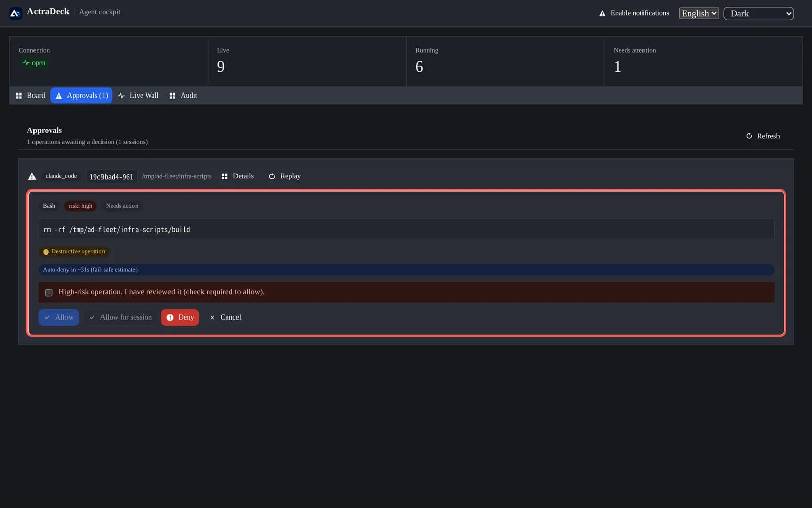Viewport: 812px width, 508px height.
Task: Click the Bash tool tag
Action: coord(49,206)
